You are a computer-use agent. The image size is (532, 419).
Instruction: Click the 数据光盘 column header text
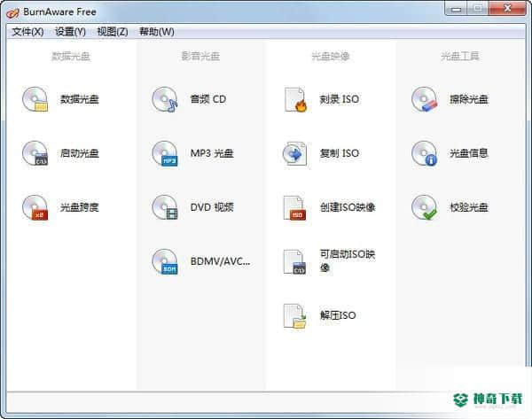coord(71,56)
